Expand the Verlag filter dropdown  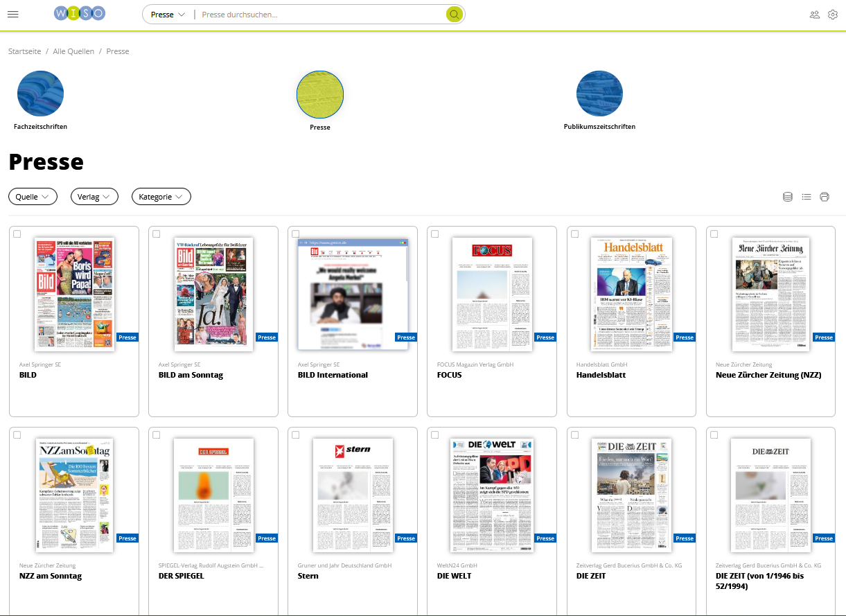point(94,197)
